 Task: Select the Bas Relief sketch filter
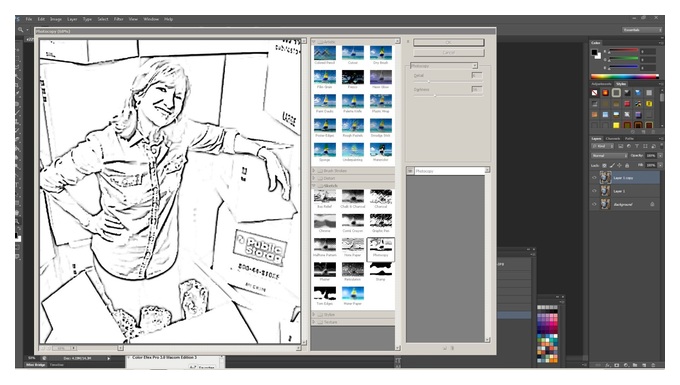tap(324, 197)
